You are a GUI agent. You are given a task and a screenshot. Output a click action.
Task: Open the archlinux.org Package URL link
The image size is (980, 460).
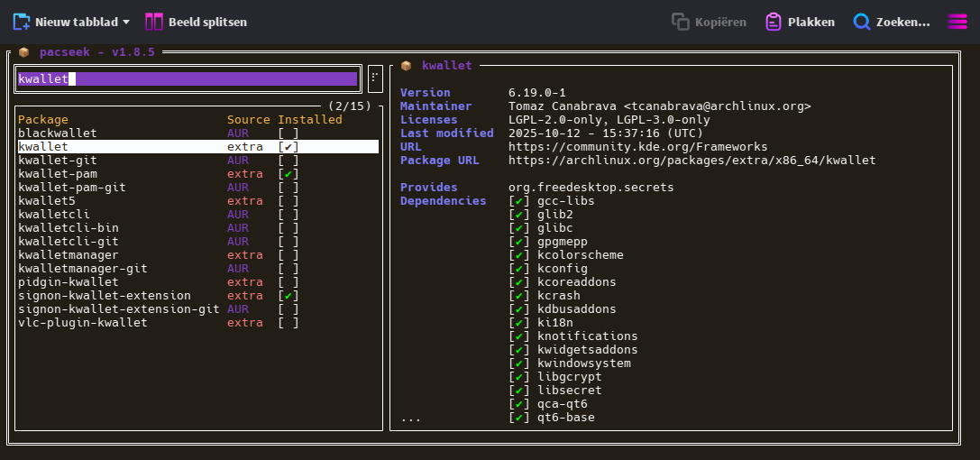(x=691, y=161)
